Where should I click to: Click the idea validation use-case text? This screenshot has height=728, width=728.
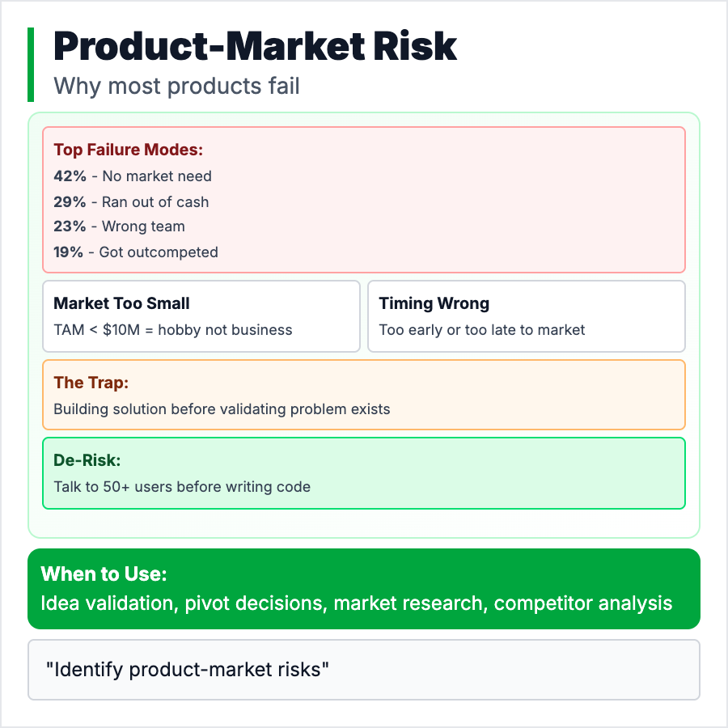click(x=356, y=603)
